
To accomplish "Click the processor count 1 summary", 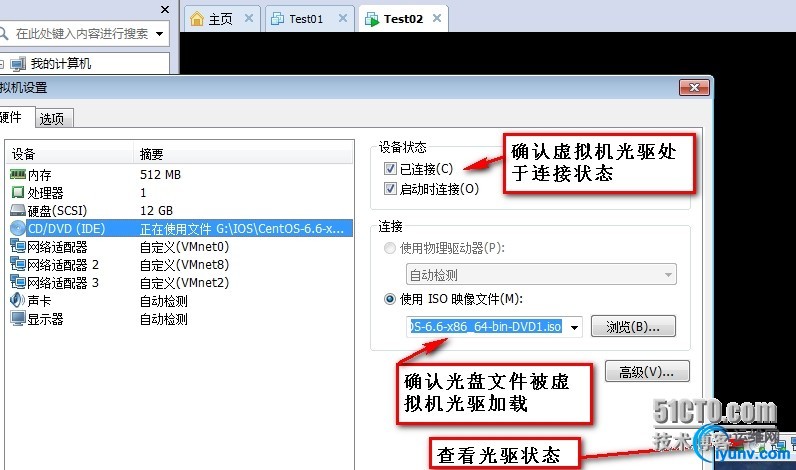I will pos(143,192).
